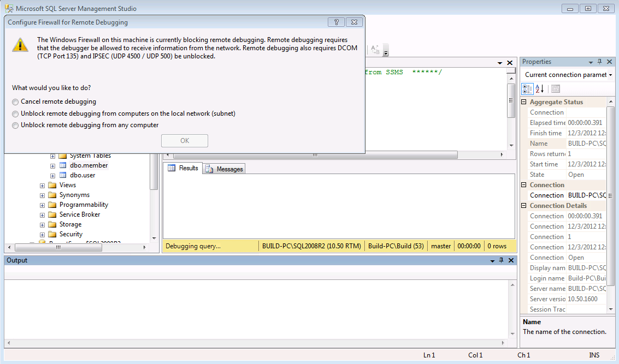Expand the Security folder

point(42,235)
